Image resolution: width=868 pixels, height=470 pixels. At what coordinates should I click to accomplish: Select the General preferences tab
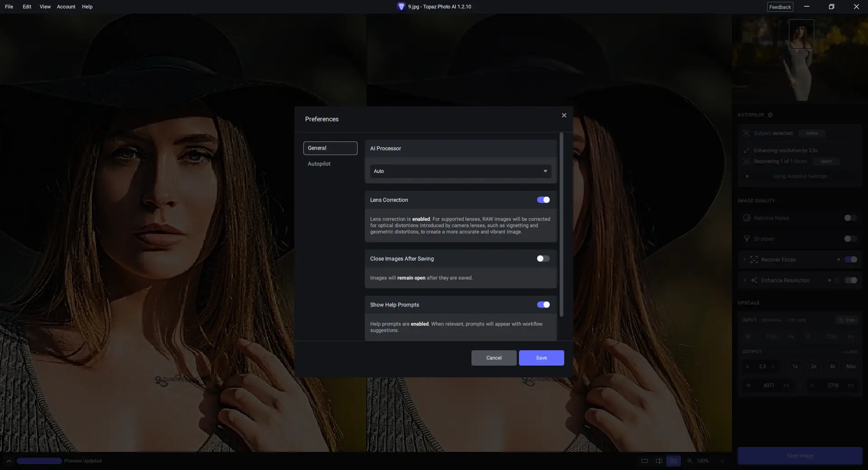click(330, 148)
